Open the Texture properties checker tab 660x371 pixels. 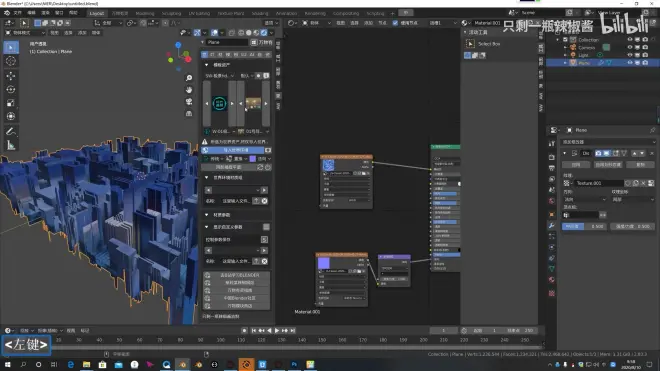pyautogui.click(x=552, y=293)
